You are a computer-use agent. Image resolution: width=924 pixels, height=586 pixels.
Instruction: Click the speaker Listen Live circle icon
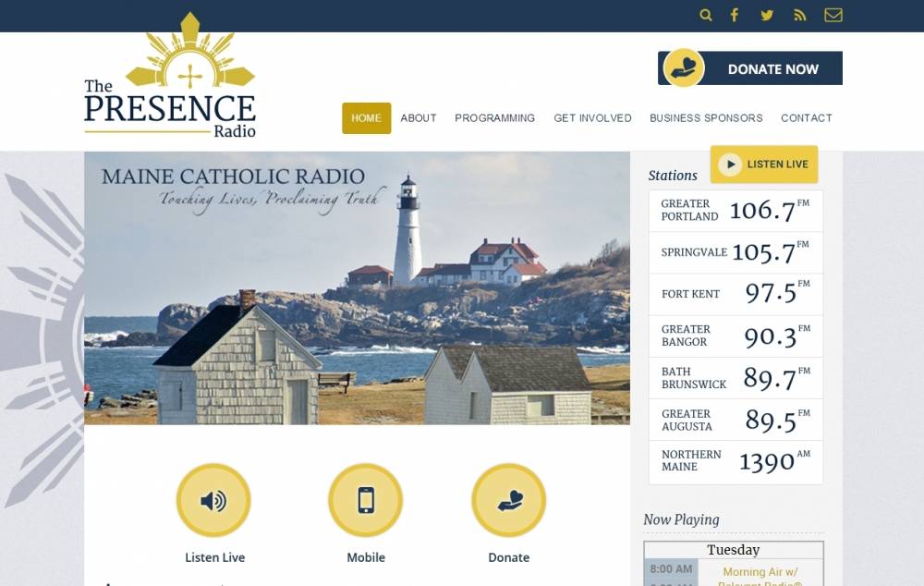click(213, 501)
